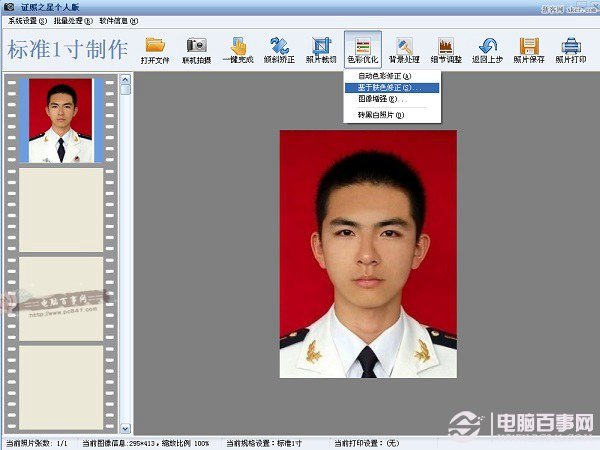Print photo with 照片打印 icon
This screenshot has height=450, width=600.
click(x=571, y=50)
